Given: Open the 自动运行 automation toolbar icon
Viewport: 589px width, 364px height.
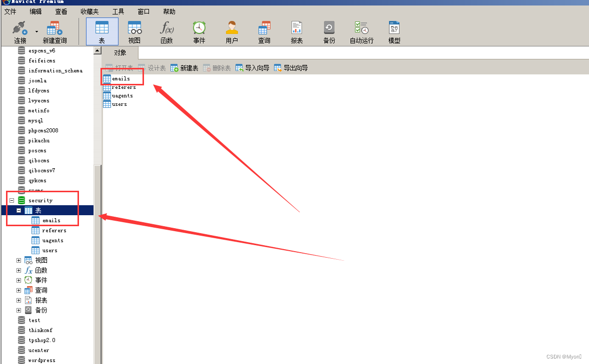Looking at the screenshot, I should point(361,32).
